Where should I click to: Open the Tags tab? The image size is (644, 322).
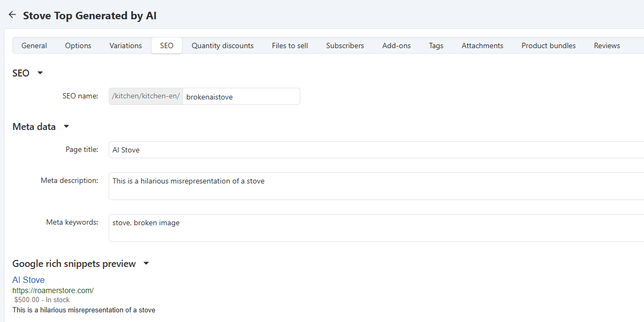[x=436, y=45]
